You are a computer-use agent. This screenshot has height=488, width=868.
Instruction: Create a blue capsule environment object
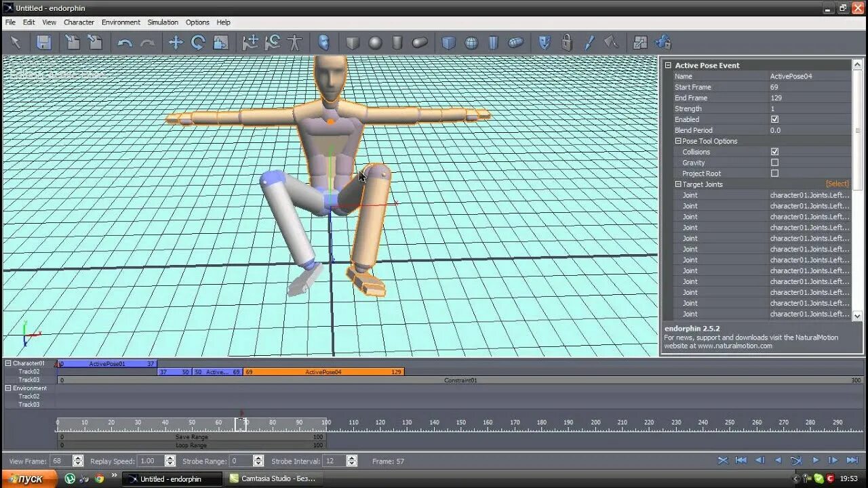tap(515, 43)
